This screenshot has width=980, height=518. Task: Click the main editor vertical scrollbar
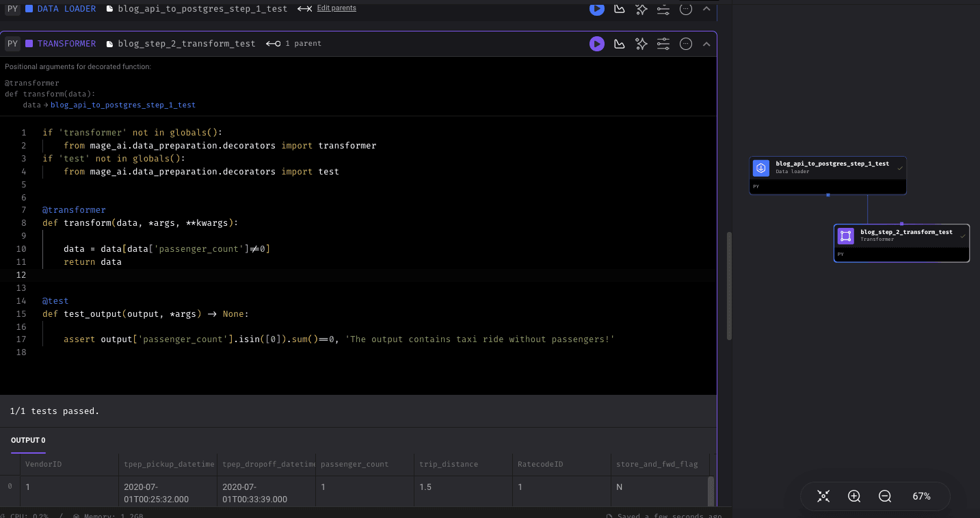coord(729,286)
